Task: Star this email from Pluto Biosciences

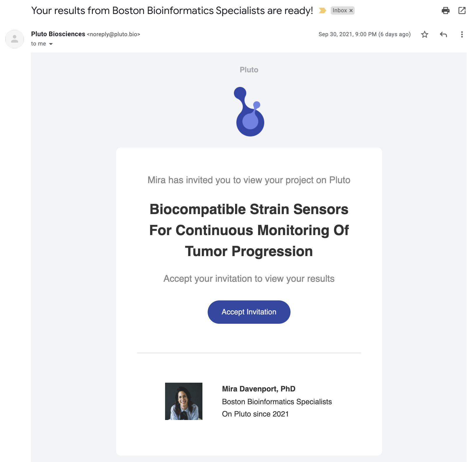Action: 425,34
